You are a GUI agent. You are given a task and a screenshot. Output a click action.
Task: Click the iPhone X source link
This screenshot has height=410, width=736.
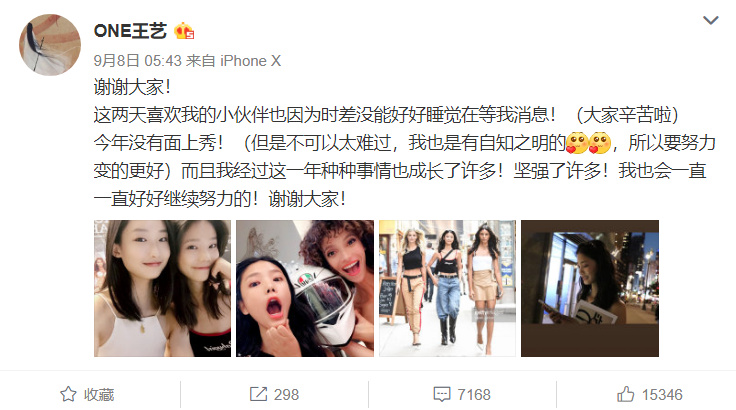point(251,61)
